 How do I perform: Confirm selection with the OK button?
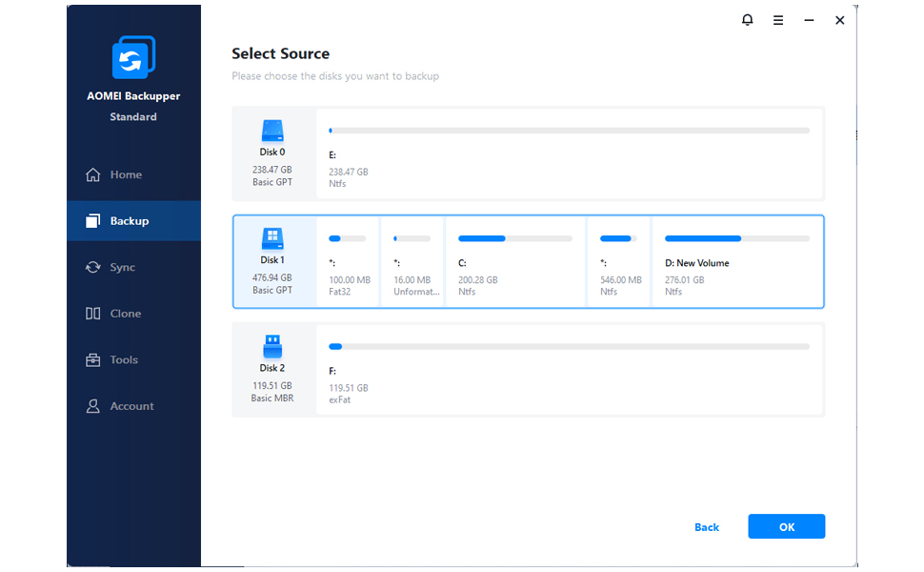786,526
